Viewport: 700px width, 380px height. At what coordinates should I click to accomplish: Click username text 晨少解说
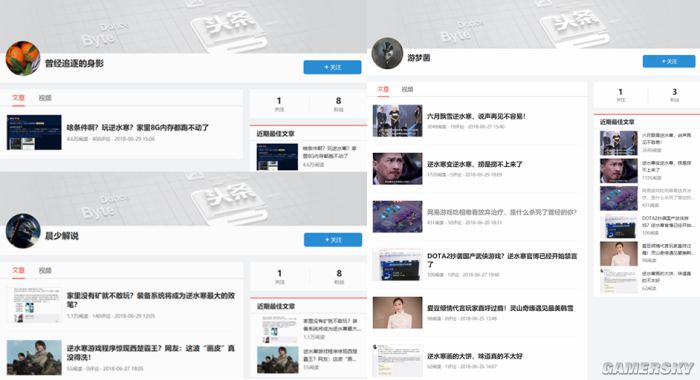coord(62,236)
